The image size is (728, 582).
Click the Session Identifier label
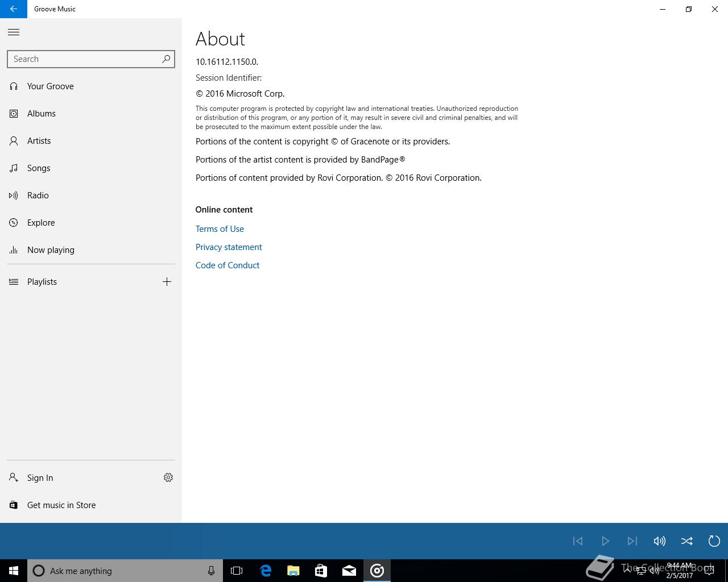(x=229, y=78)
